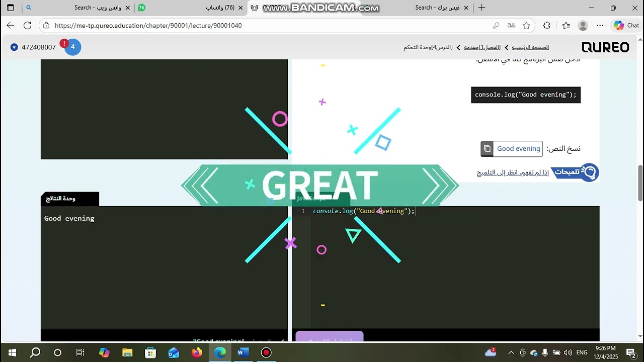Open the notification center icon

[631, 352]
